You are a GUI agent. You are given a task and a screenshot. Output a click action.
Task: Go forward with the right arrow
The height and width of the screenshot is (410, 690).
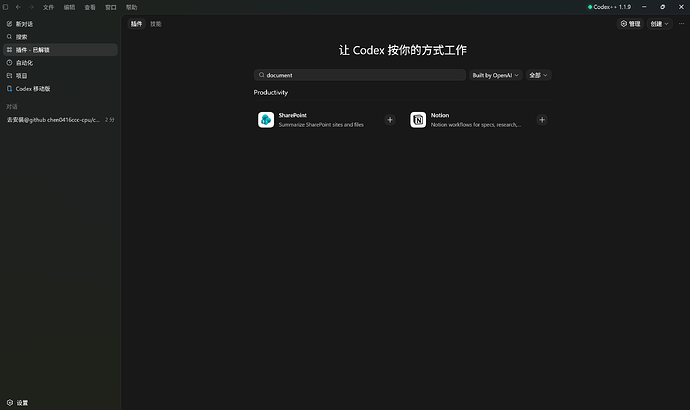[x=31, y=7]
